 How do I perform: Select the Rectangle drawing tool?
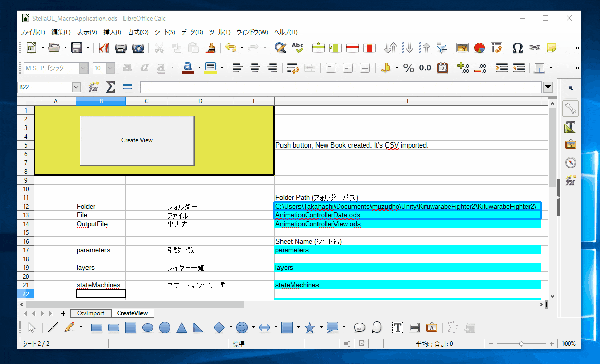point(97,327)
